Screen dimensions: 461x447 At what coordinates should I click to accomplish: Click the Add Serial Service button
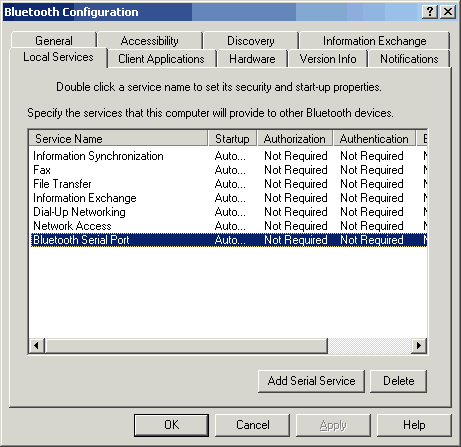311,381
